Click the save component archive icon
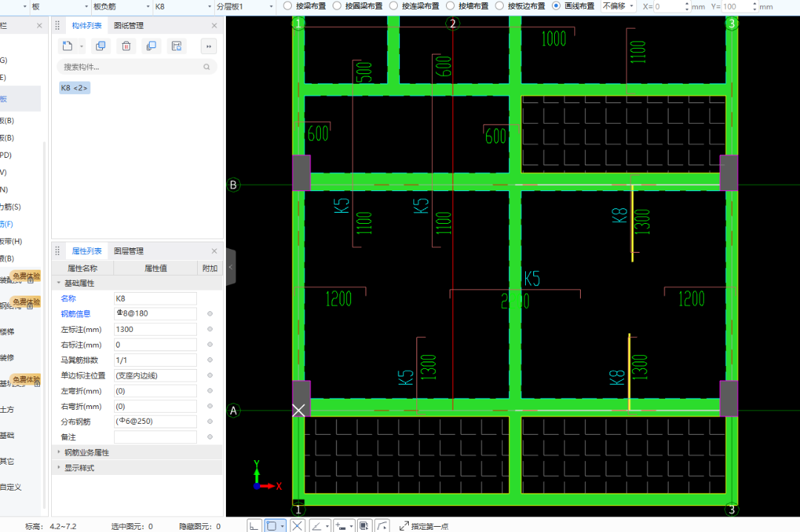 tap(176, 46)
